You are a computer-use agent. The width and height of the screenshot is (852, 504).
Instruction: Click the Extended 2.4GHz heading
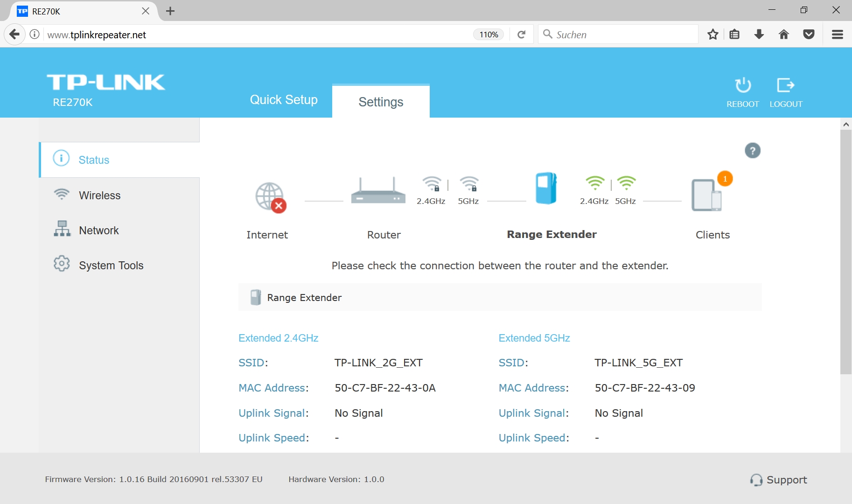278,338
